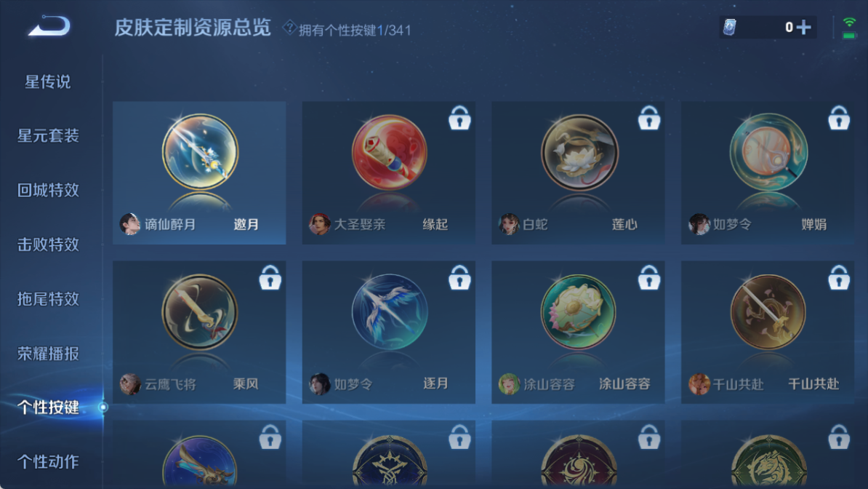Open the 星传说 sidebar tab
Viewport: 868px width, 489px height.
(x=47, y=82)
